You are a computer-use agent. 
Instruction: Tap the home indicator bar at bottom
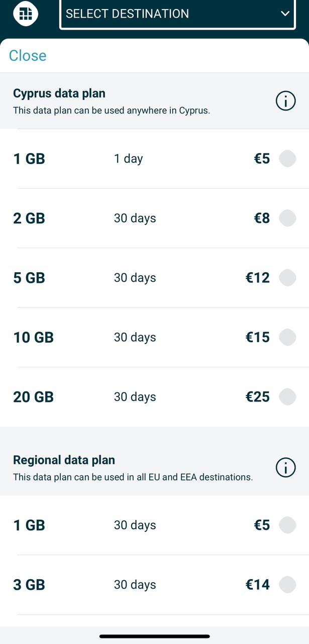point(154,636)
